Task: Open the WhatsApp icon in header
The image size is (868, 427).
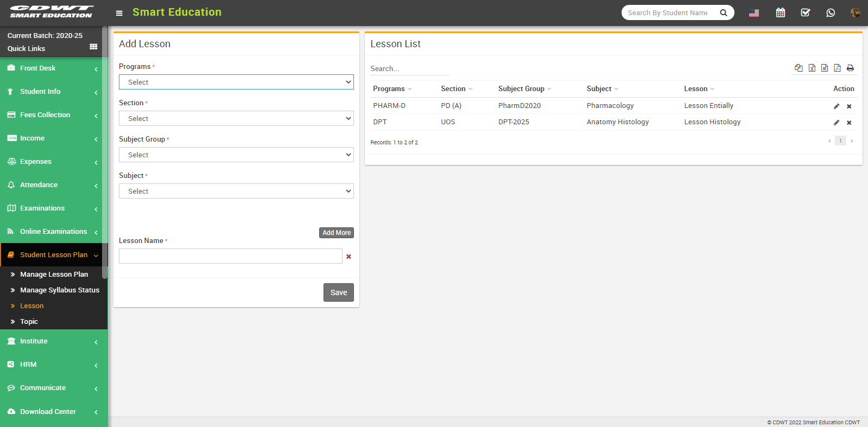Action: (x=831, y=12)
